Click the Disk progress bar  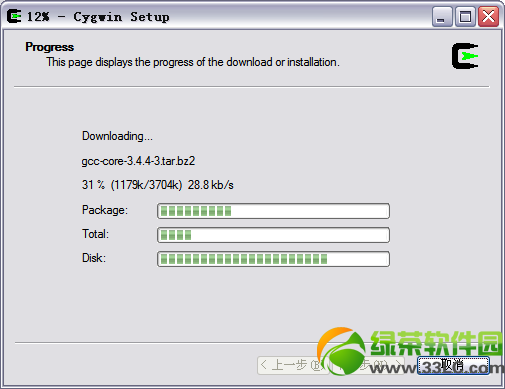click(x=273, y=259)
